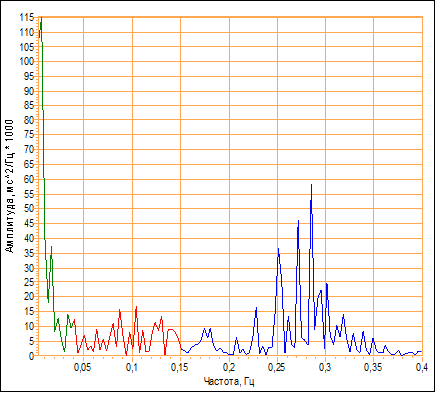Click the y-axis tick label 80
The width and height of the screenshot is (436, 393).
[29, 120]
